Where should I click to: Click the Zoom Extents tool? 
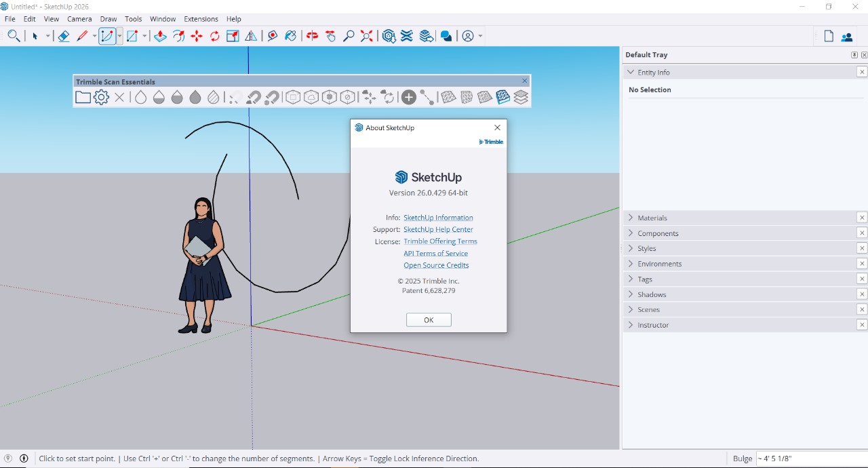pyautogui.click(x=367, y=36)
